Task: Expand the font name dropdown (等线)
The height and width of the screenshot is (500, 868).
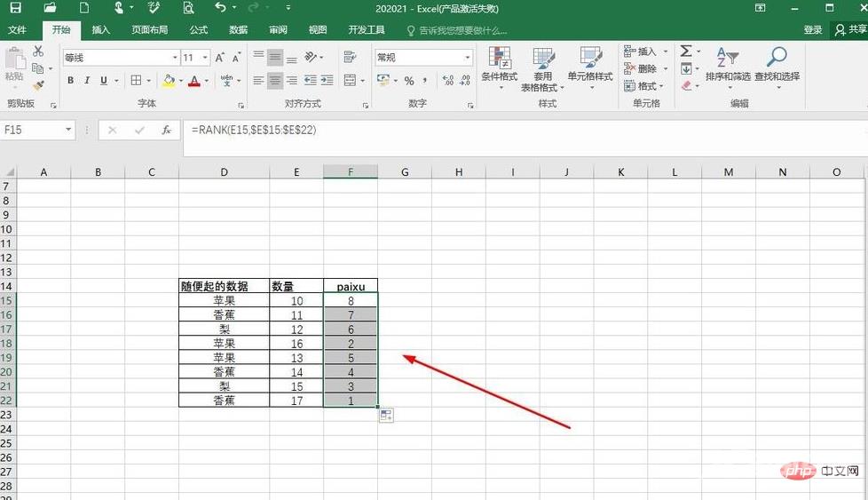Action: tap(175, 58)
